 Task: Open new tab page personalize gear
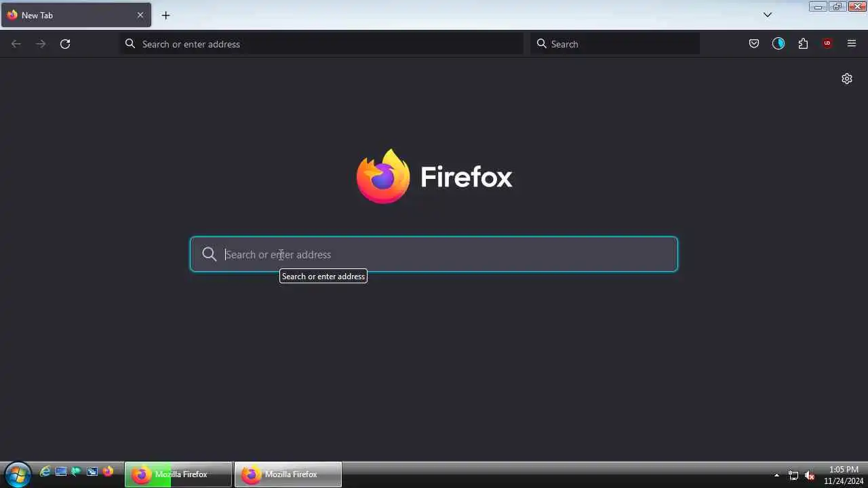click(x=847, y=79)
